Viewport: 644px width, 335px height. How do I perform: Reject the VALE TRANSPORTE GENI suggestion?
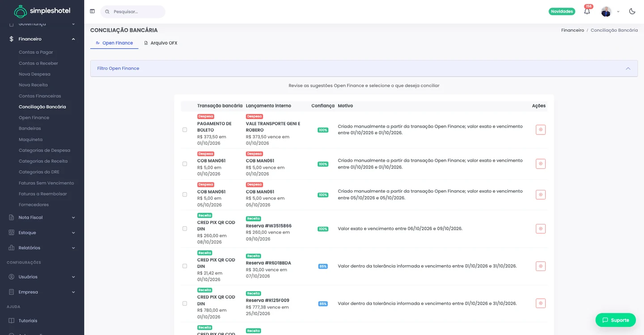pyautogui.click(x=540, y=130)
